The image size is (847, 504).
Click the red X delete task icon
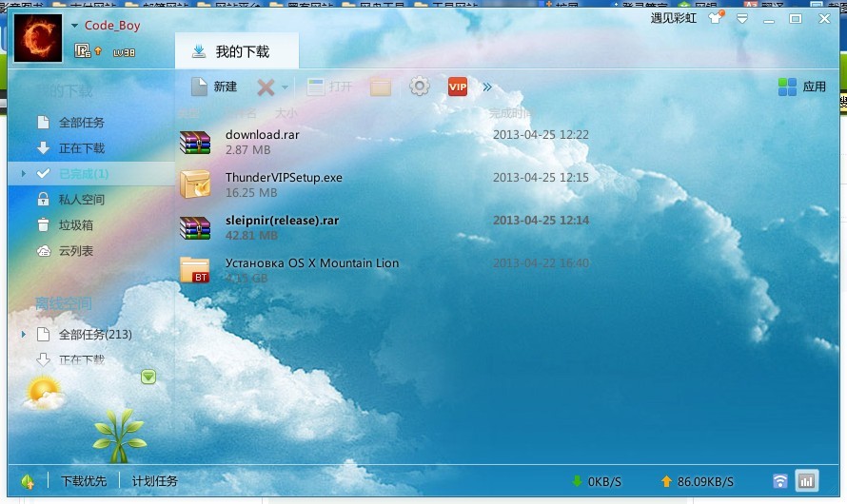(x=266, y=87)
